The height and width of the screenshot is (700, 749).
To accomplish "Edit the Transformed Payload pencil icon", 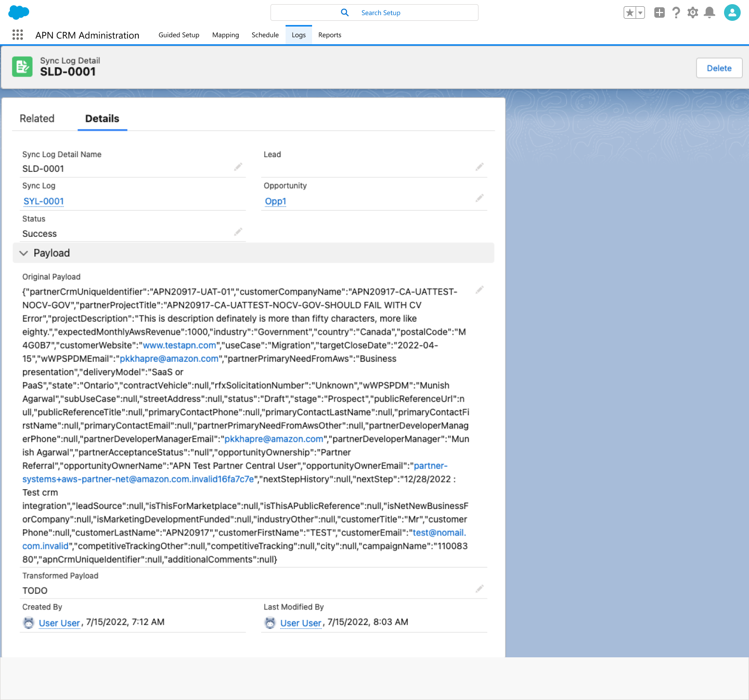I will coord(480,589).
